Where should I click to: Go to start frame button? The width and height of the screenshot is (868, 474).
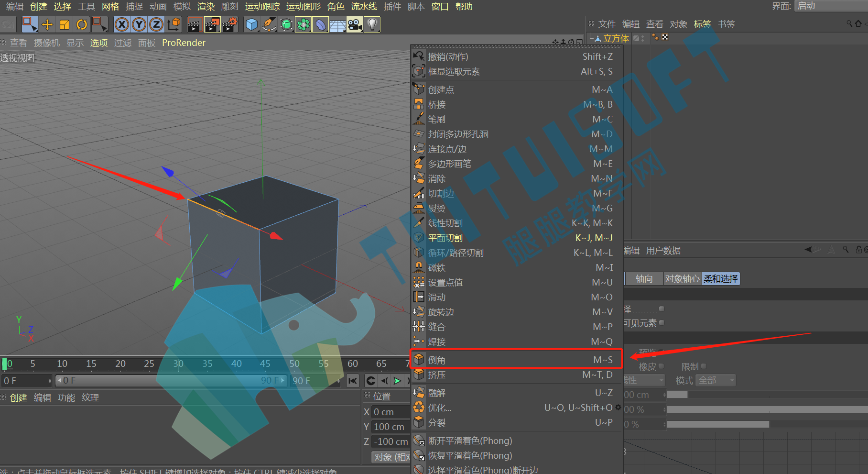(x=353, y=381)
